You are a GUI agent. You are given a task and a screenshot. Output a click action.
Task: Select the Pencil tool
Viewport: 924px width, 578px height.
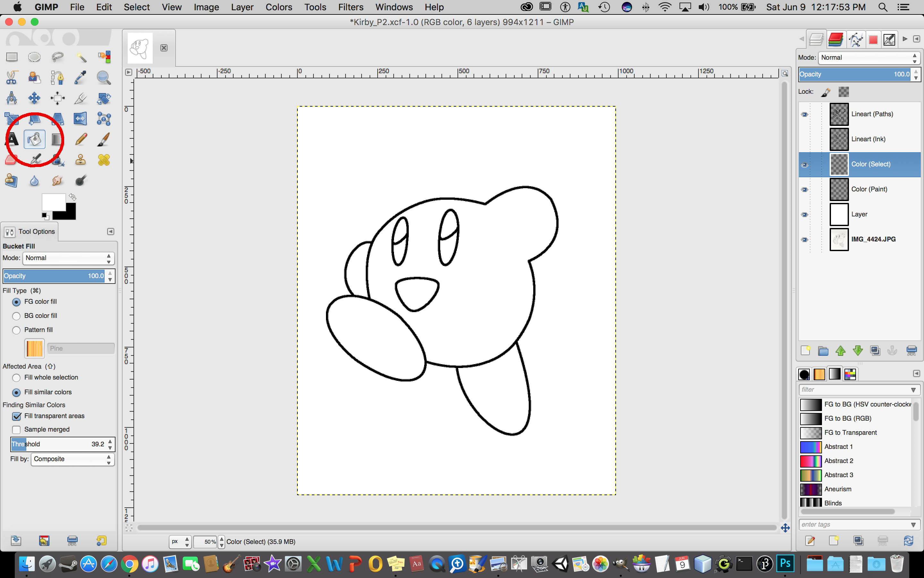(81, 140)
